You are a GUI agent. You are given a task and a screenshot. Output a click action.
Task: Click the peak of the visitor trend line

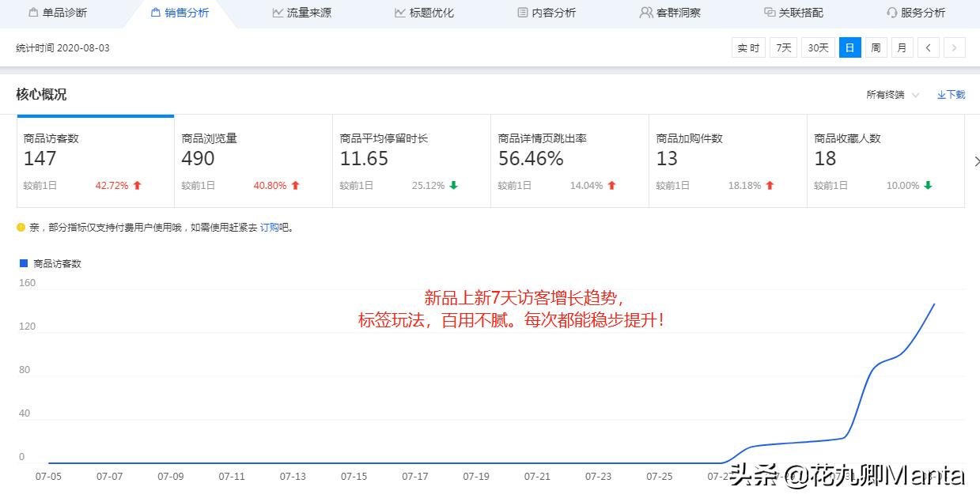coord(934,303)
